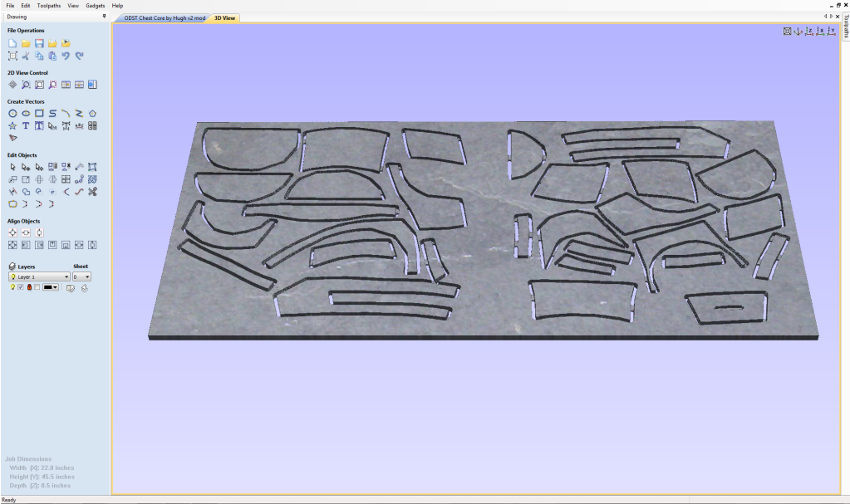The image size is (850, 504).
Task: Toggle Layer 1 visibility light bulb
Action: coord(12,287)
